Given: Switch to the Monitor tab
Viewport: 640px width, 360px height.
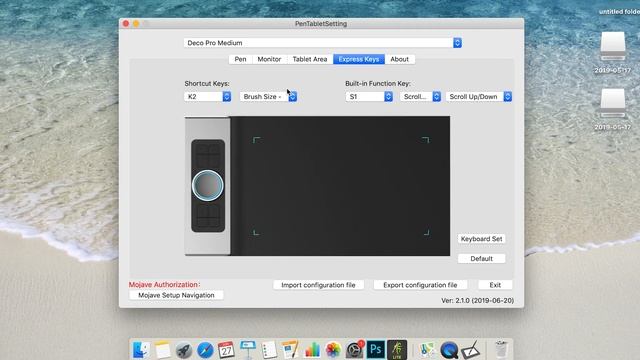Looking at the screenshot, I should click(x=269, y=59).
